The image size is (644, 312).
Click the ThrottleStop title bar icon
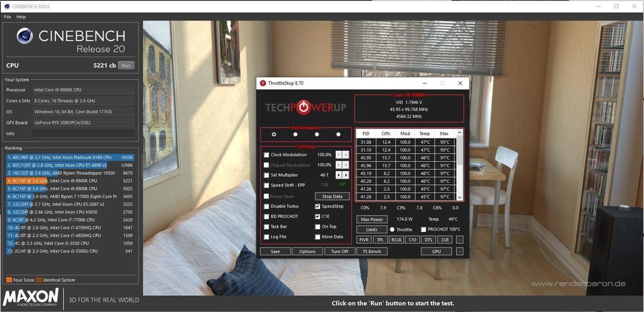click(x=262, y=83)
